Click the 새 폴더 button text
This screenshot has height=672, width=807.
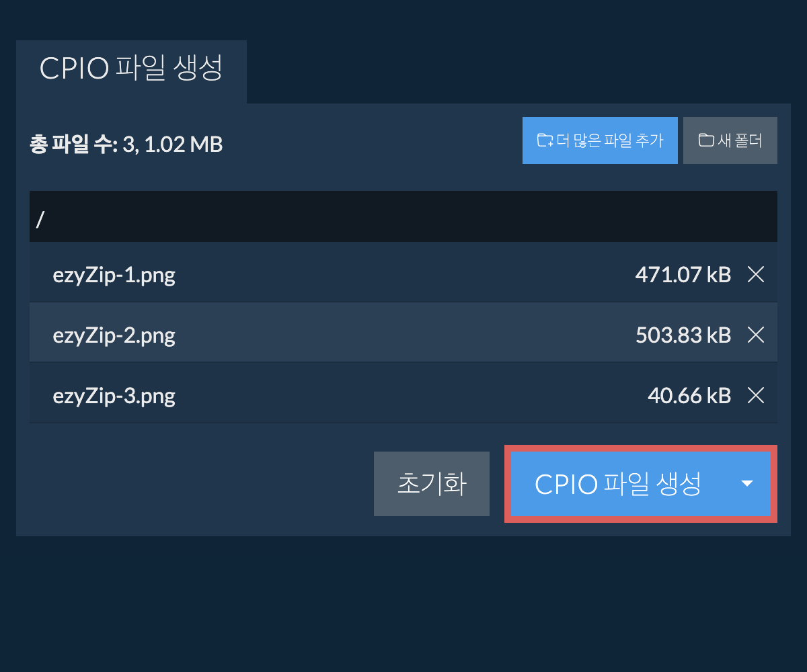[739, 140]
